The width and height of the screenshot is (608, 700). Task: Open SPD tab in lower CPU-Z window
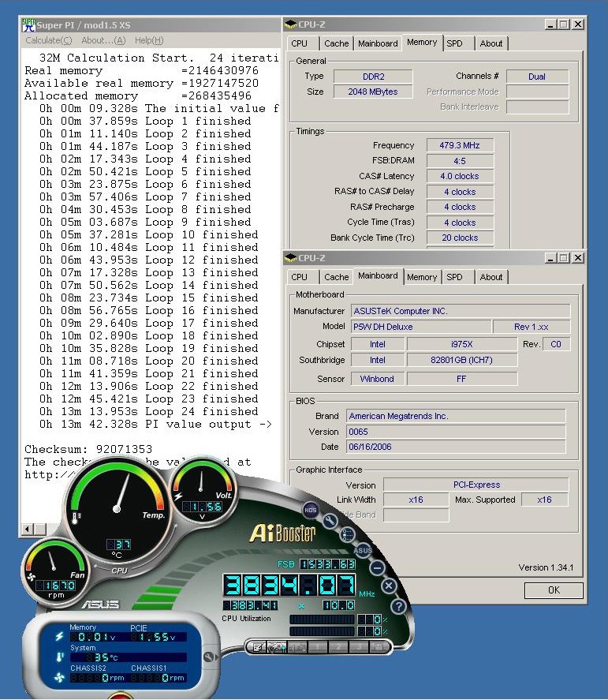pos(457,277)
